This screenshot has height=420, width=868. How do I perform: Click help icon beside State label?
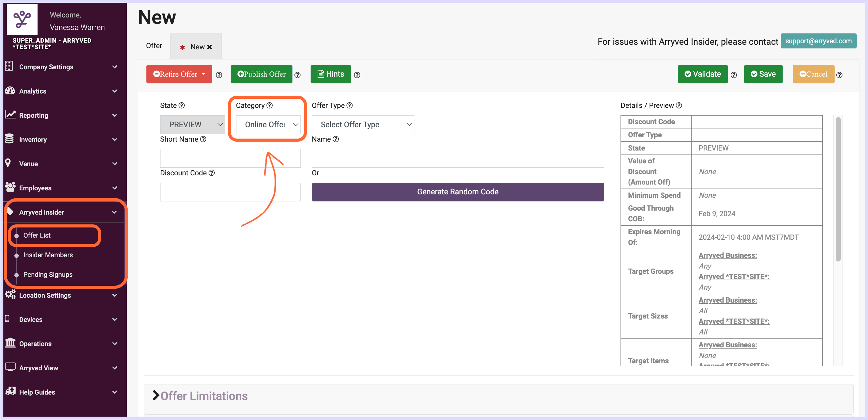pos(182,105)
